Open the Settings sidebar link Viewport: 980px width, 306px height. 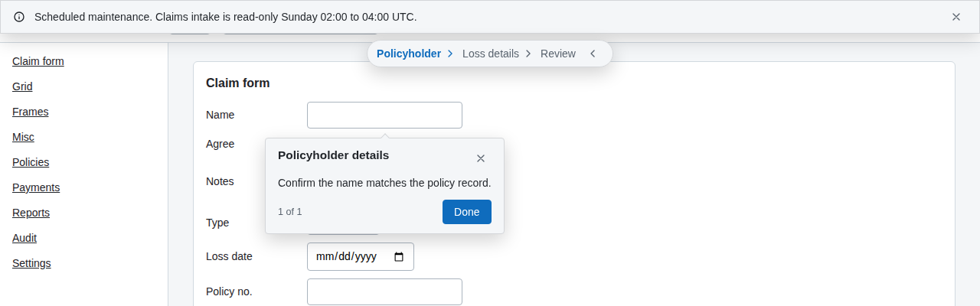(31, 263)
